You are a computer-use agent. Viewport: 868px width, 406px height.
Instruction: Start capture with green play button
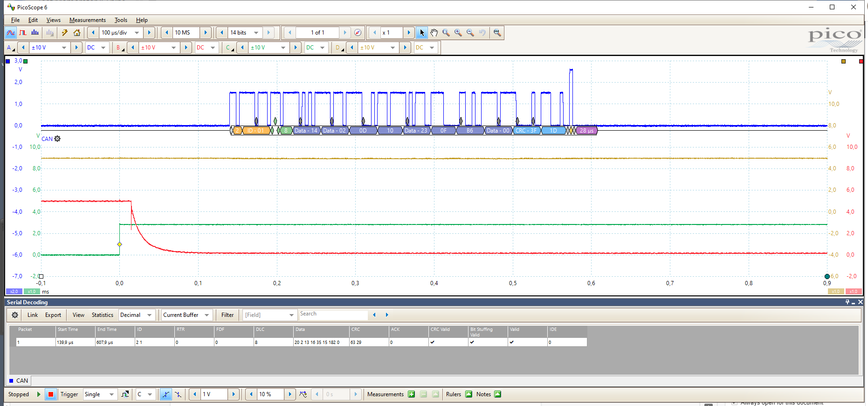coord(39,394)
